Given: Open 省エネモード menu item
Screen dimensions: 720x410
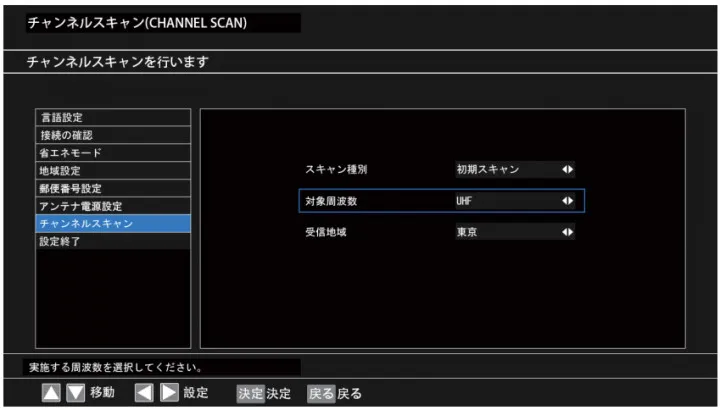Looking at the screenshot, I should (112, 153).
